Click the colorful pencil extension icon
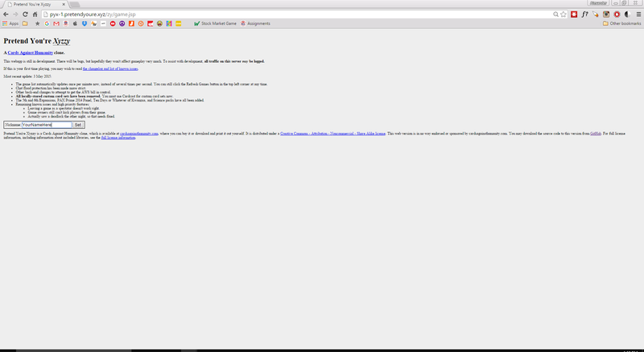Viewport: 644px width, 352px height. (596, 14)
